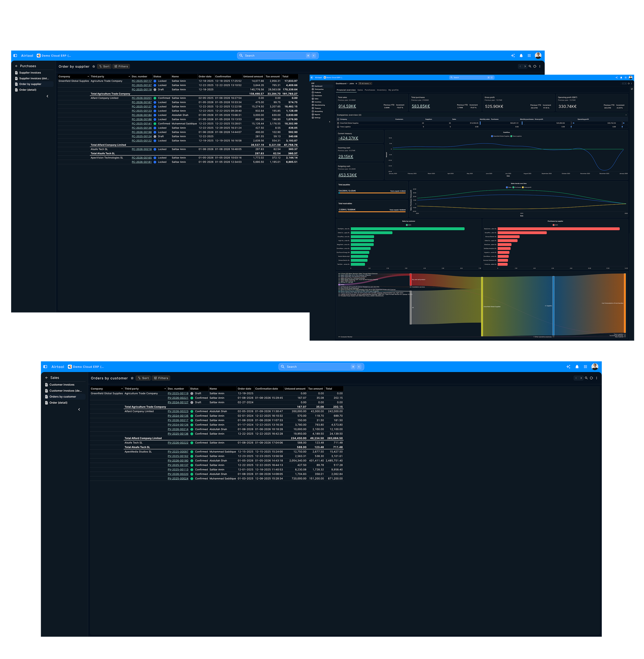Open document link PC-2026-00218
This screenshot has height=659, width=644.
tap(142, 149)
